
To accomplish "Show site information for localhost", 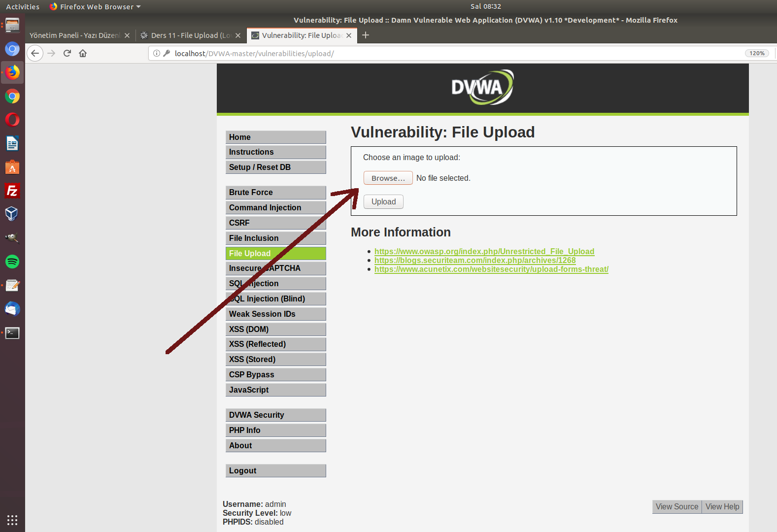I will [157, 53].
